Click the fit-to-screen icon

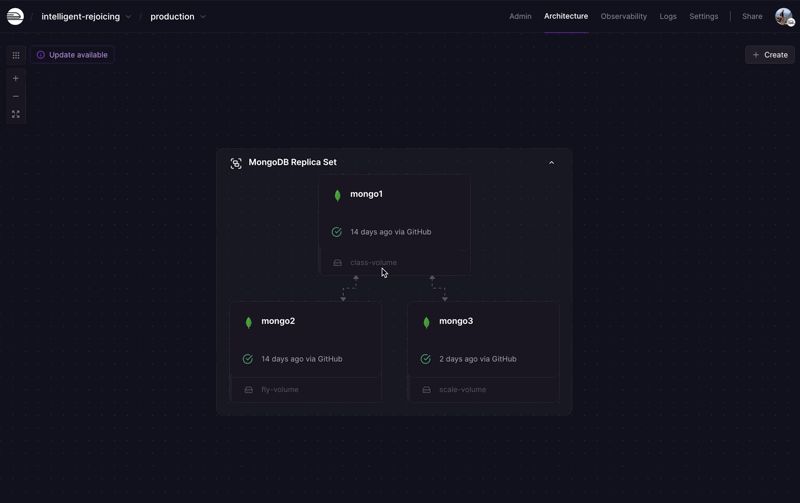point(16,114)
